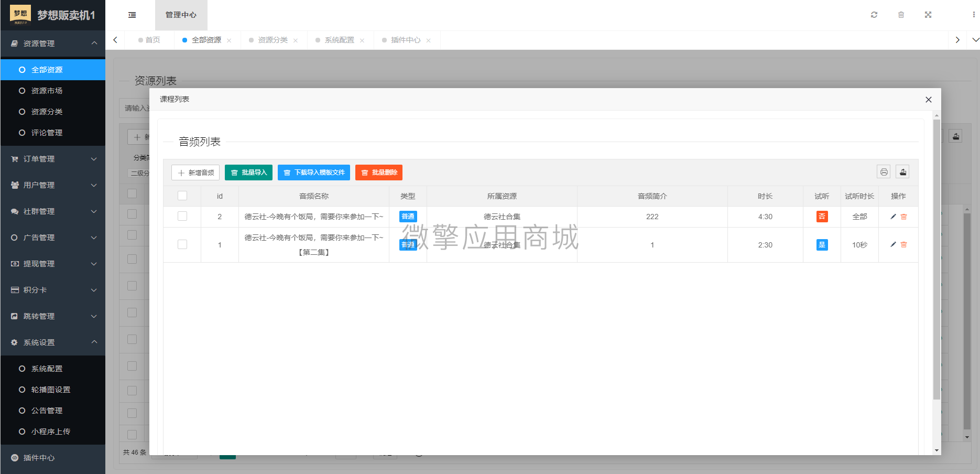This screenshot has height=474, width=980.
Task: Close the 全部资源 tab
Action: (229, 40)
